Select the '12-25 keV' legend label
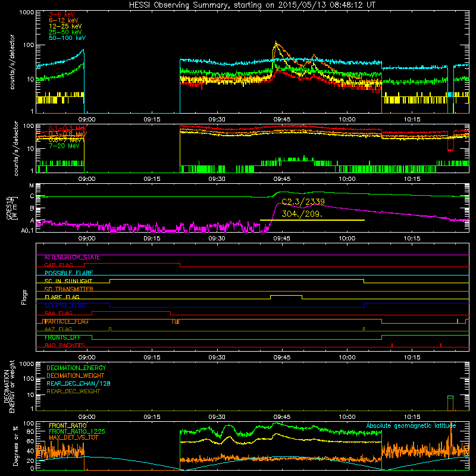The width and height of the screenshot is (476, 476). [65, 26]
